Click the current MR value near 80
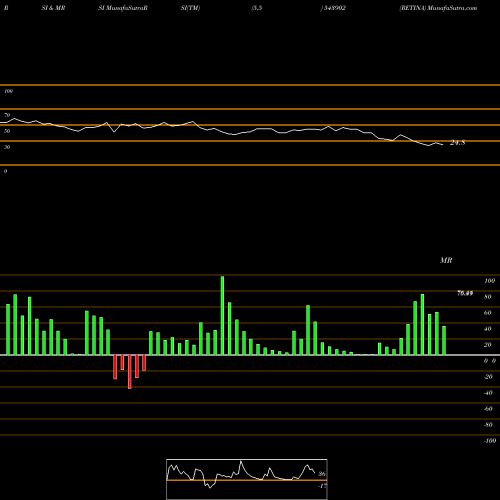 click(x=465, y=293)
